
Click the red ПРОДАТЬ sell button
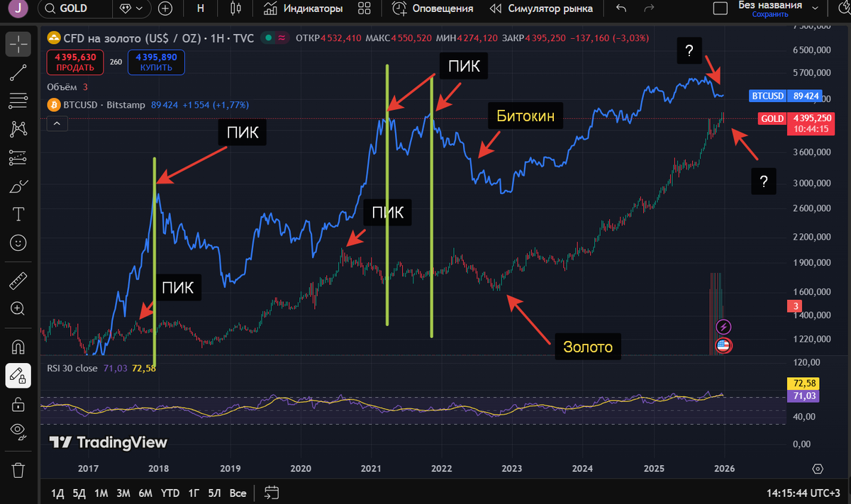point(75,62)
